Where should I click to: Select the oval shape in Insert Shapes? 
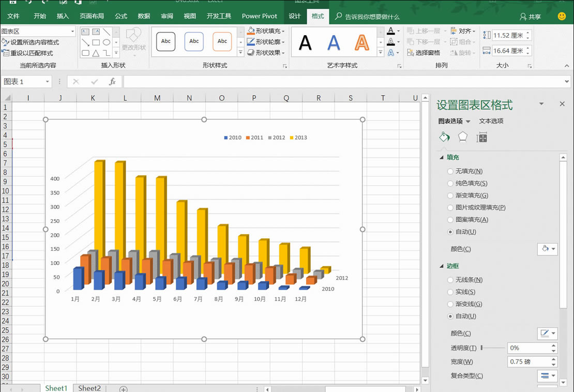pyautogui.click(x=107, y=42)
